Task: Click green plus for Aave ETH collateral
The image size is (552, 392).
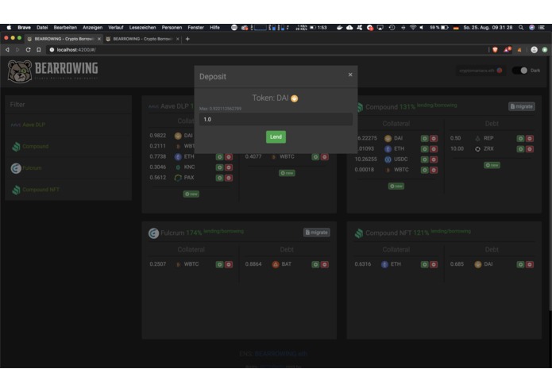Action: [x=220, y=157]
